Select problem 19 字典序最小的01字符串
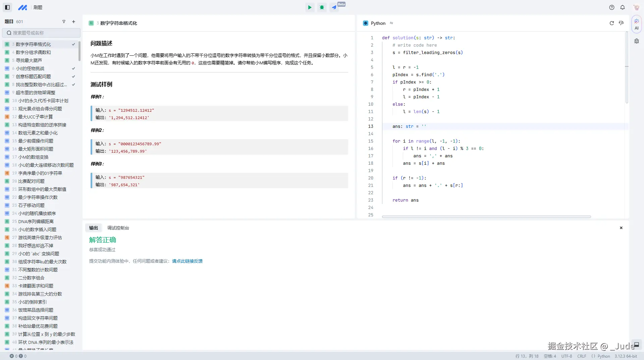 tap(40, 173)
